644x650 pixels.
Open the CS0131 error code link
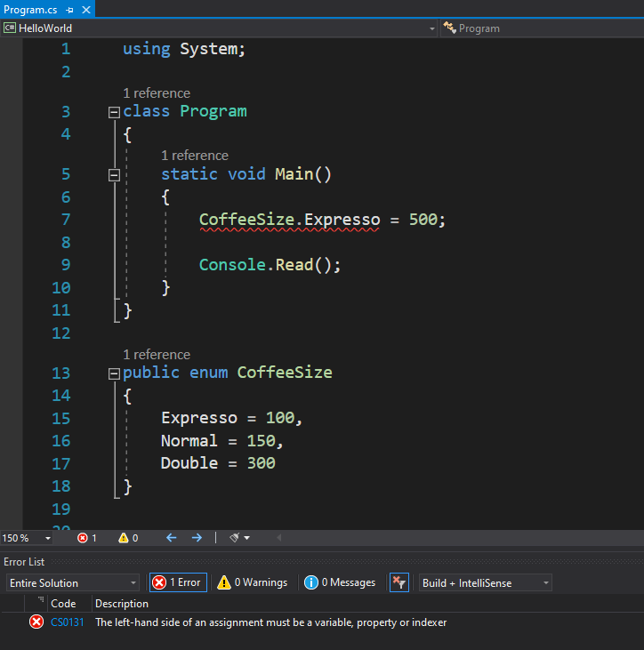coord(68,622)
